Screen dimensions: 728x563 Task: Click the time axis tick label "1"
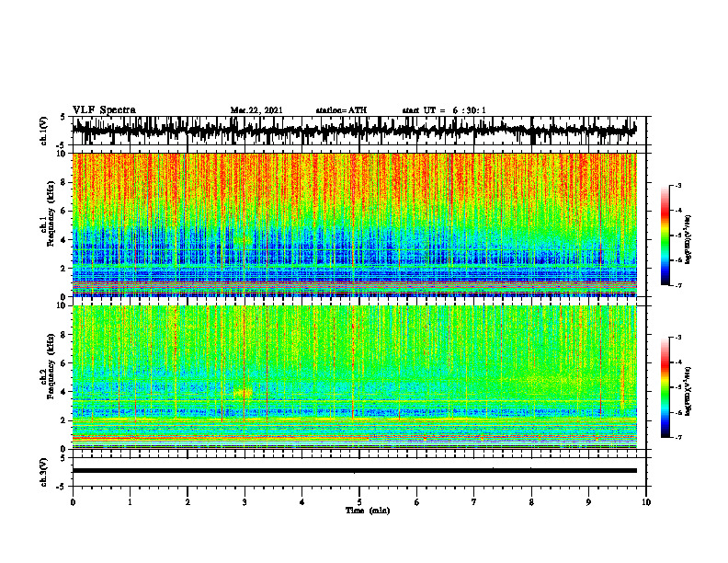point(131,502)
